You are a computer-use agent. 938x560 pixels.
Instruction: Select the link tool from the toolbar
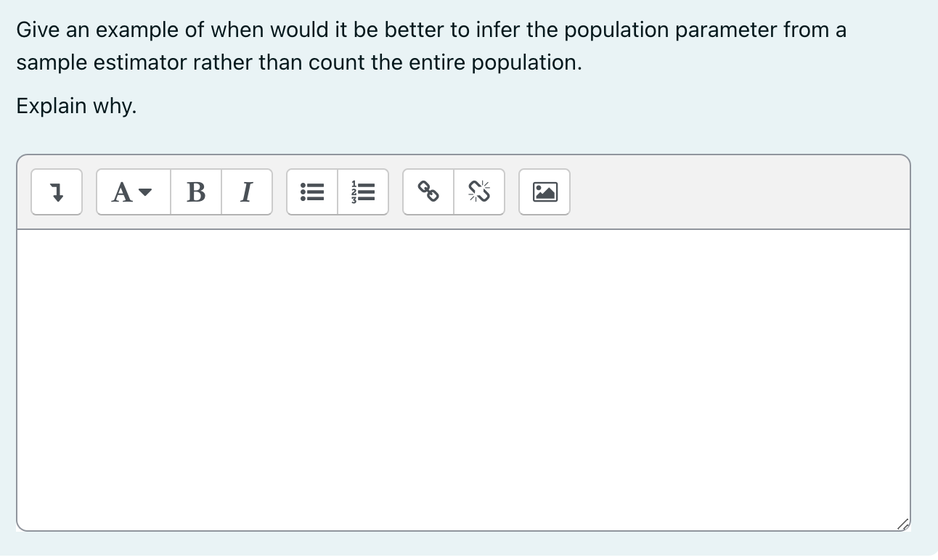[428, 192]
